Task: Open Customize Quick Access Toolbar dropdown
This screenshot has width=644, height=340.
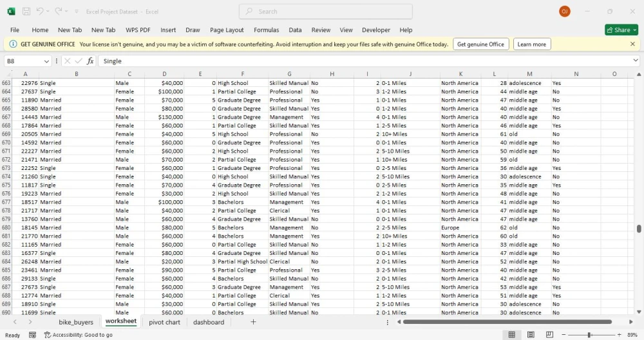Action: [77, 12]
